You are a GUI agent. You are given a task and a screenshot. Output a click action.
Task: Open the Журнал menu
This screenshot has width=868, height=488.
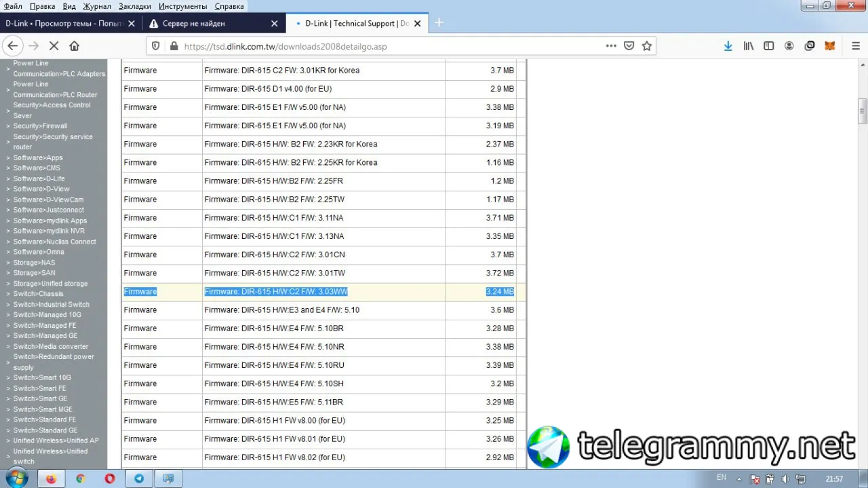(96, 6)
